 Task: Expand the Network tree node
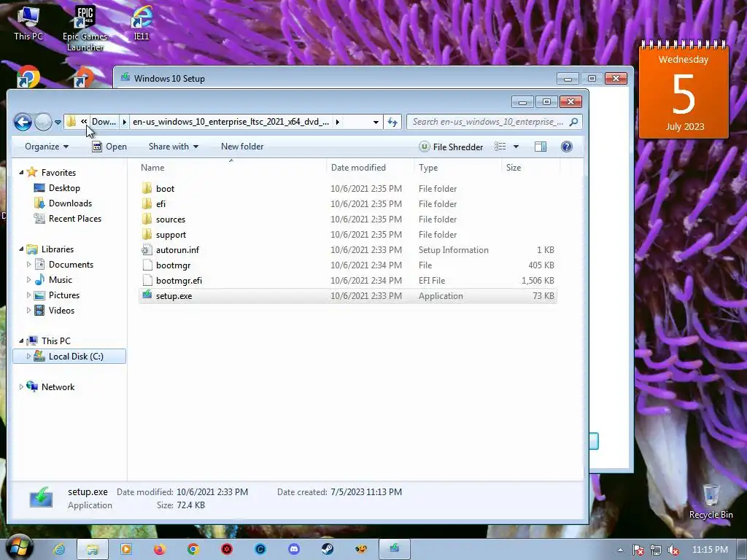coord(21,387)
